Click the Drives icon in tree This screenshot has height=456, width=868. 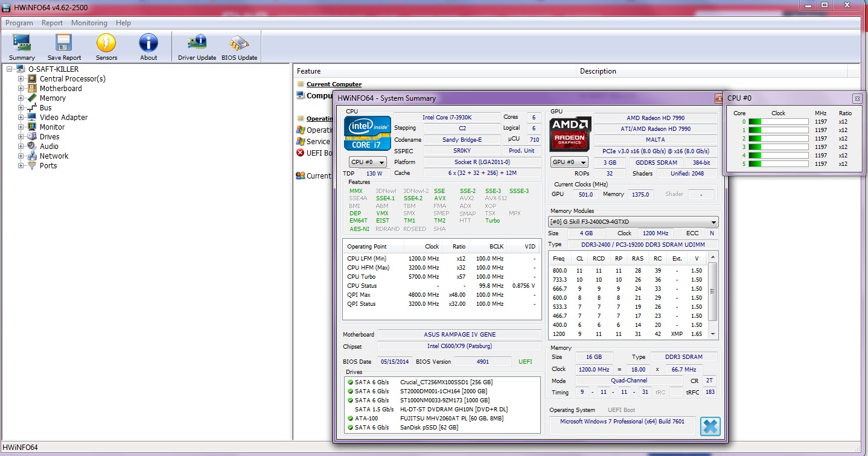click(32, 136)
